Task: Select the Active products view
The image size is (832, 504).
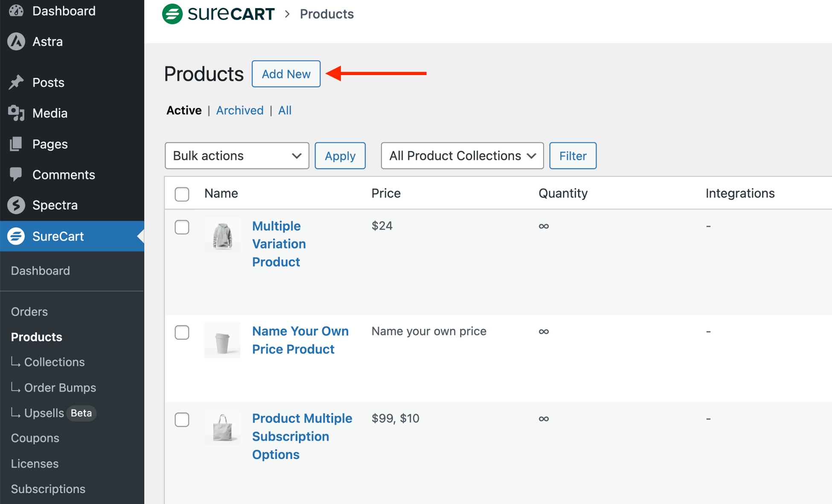Action: [x=184, y=110]
